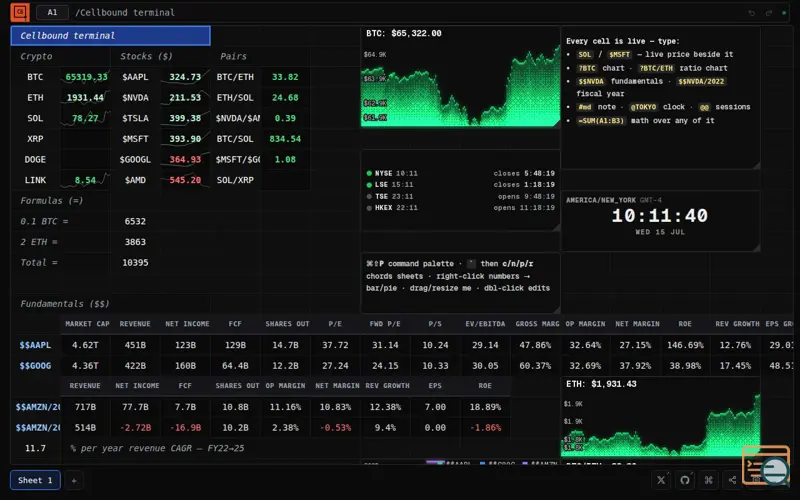Image resolution: width=800 pixels, height=500 pixels.
Task: Click the $$NVDA/2022 example tag
Action: (x=702, y=82)
